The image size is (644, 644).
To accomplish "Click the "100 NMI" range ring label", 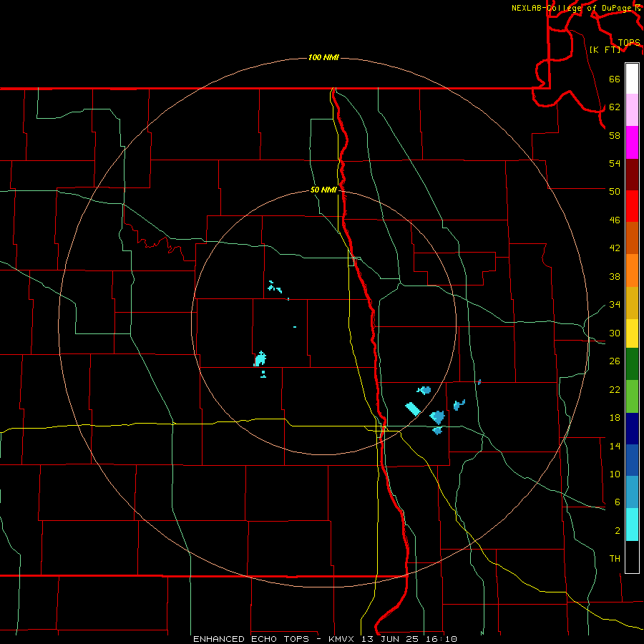I will [x=323, y=57].
